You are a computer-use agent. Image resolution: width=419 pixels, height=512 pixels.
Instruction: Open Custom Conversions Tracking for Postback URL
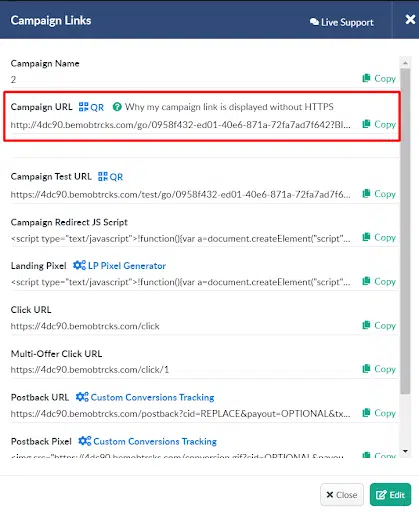pos(145,397)
